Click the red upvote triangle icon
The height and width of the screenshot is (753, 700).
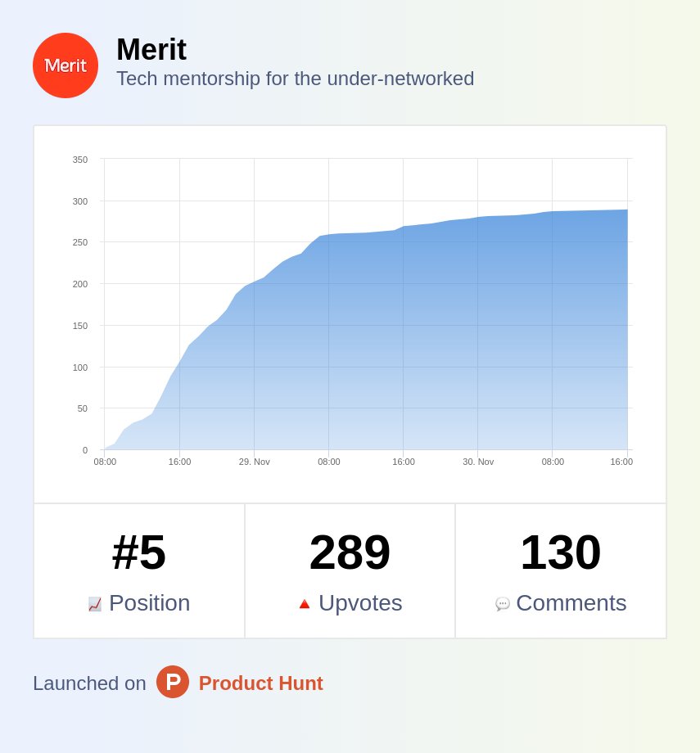(304, 603)
